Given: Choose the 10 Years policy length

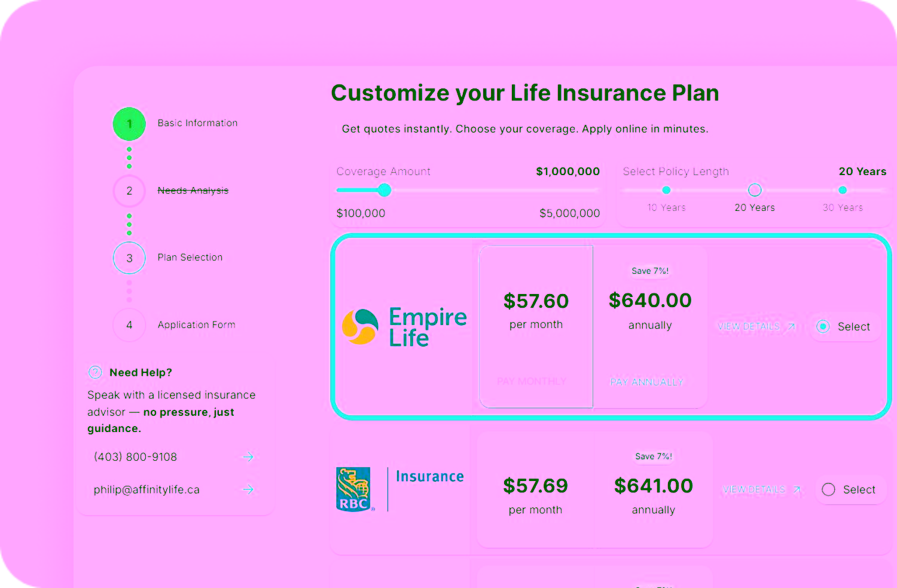Looking at the screenshot, I should (x=666, y=190).
